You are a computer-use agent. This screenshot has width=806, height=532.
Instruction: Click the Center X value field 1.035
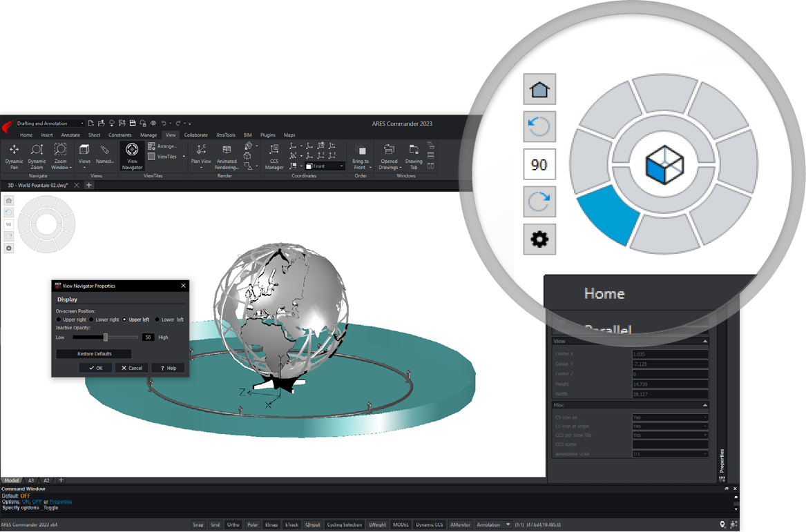[670, 355]
